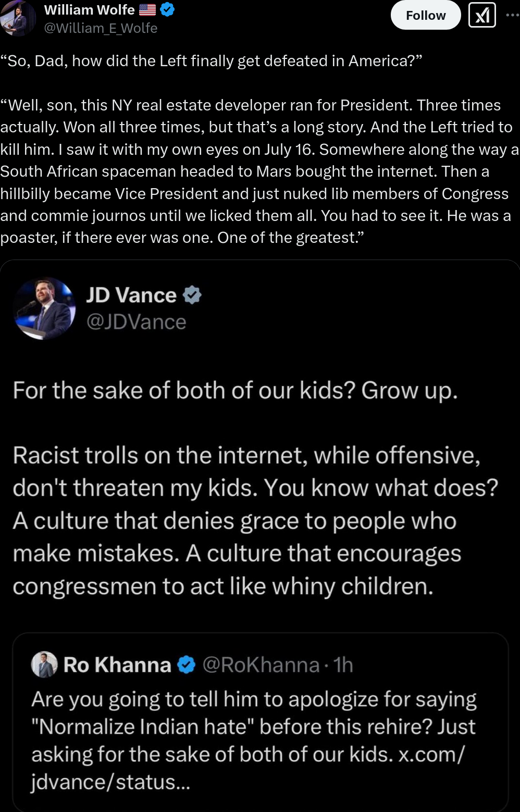Open the @JDVance handle

tap(136, 322)
